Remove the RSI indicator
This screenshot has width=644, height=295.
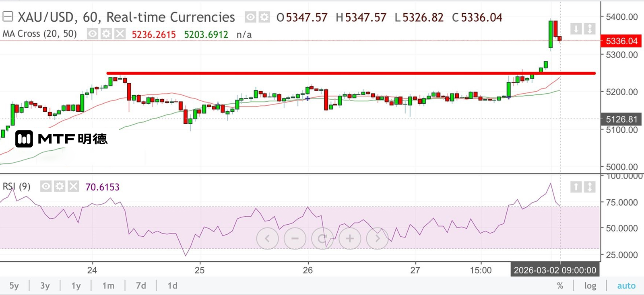73,186
